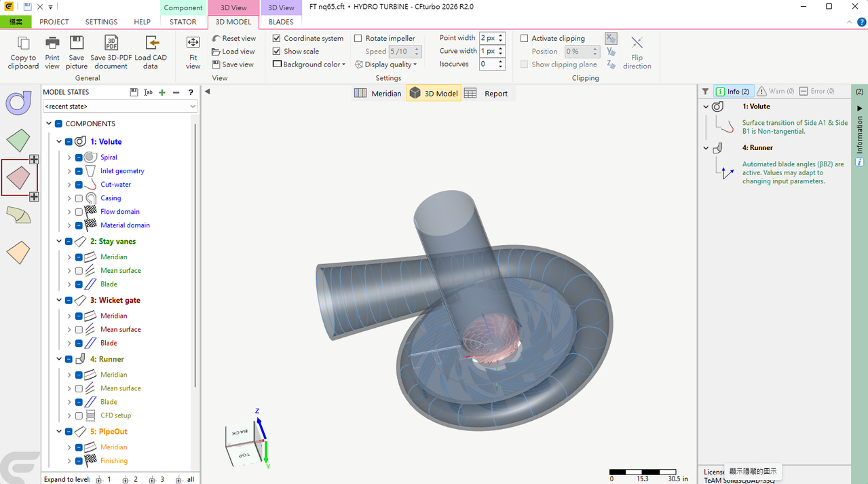Click the Save 3D-PDF document icon
Screen dimensions: 868x484
point(111,43)
